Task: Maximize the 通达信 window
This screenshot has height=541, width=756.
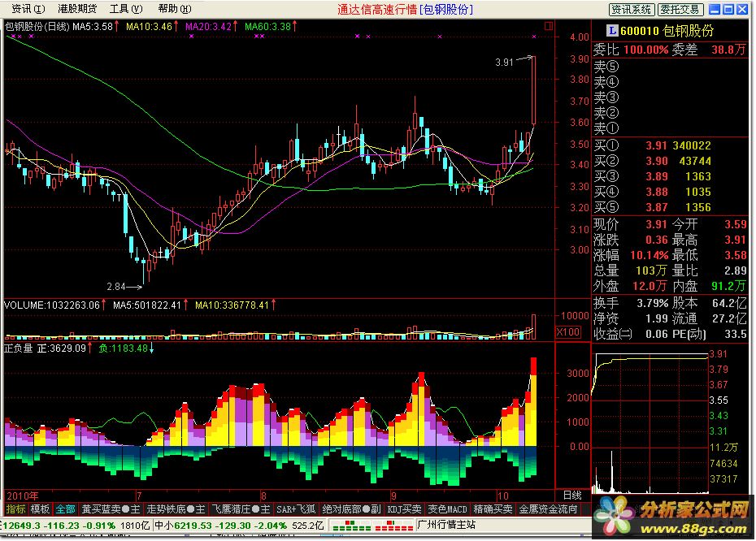Action: coord(728,9)
